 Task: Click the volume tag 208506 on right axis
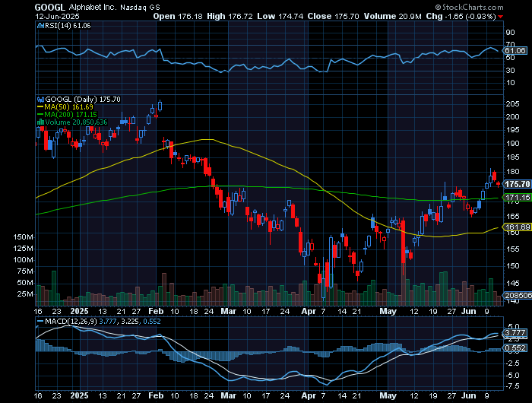pyautogui.click(x=518, y=295)
